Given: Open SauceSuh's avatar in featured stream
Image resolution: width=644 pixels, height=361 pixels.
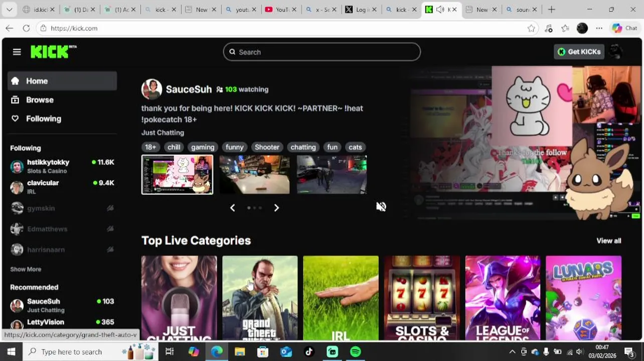Looking at the screenshot, I should (x=151, y=89).
